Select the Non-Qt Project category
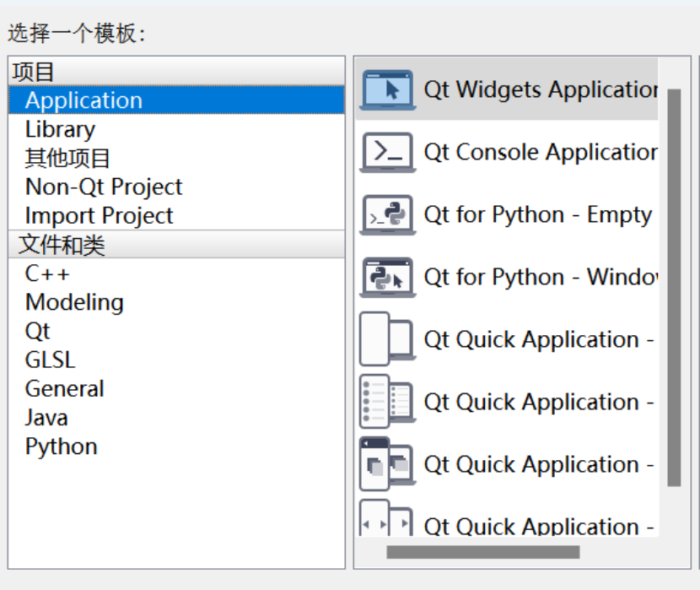The image size is (700, 590). coord(176,187)
